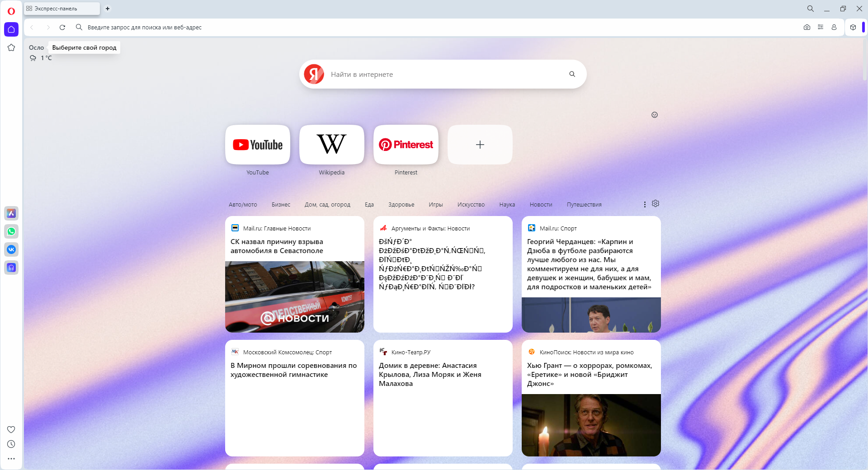Open WhatsApp in sidebar

click(11, 231)
